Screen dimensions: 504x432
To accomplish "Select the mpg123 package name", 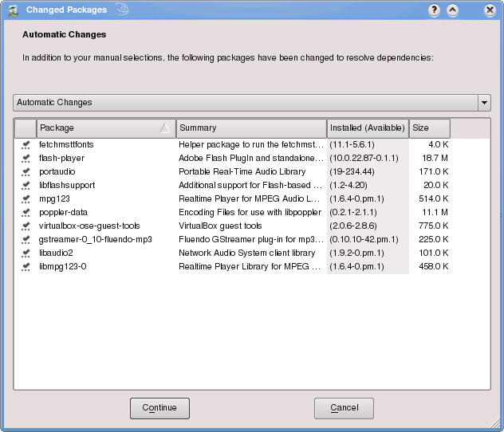I will click(x=54, y=199).
